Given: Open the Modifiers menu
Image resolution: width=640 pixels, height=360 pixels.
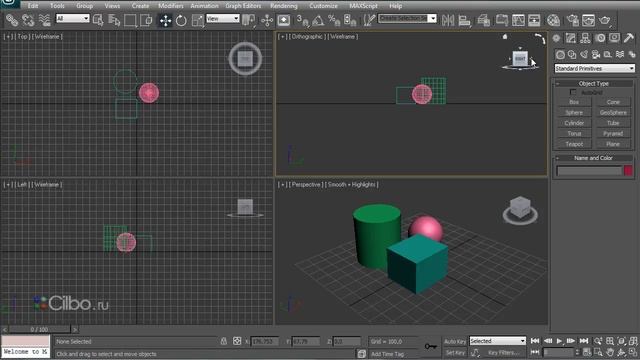Looking at the screenshot, I should pyautogui.click(x=171, y=6).
